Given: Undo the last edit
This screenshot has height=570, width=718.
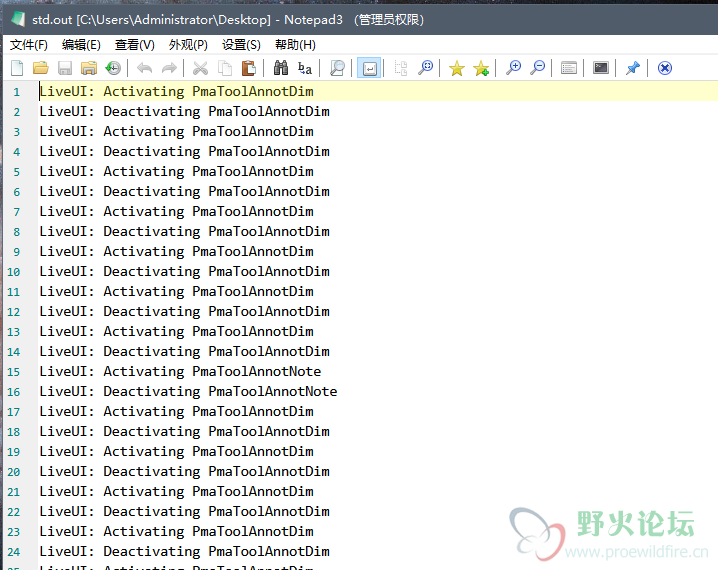Looking at the screenshot, I should pyautogui.click(x=145, y=68).
